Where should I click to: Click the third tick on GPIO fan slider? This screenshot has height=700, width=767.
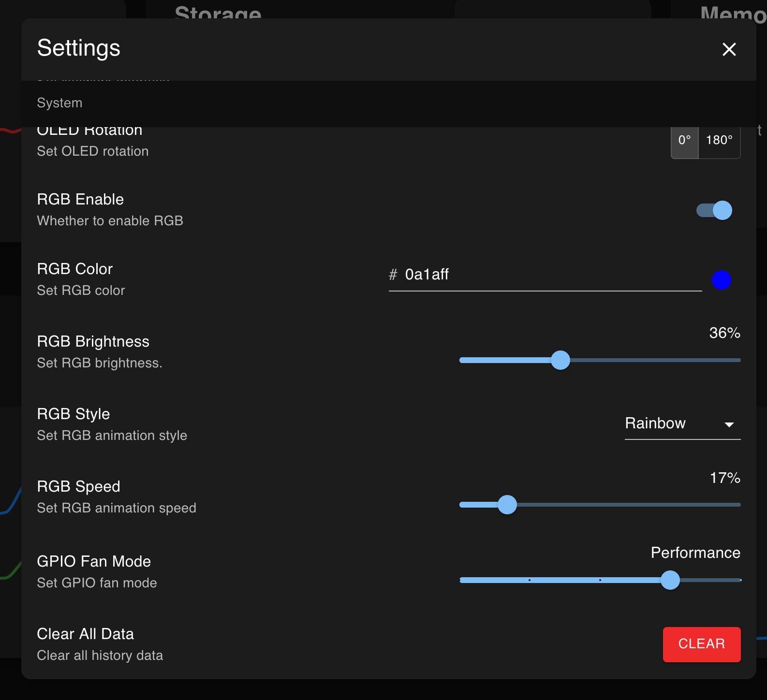[x=600, y=580]
